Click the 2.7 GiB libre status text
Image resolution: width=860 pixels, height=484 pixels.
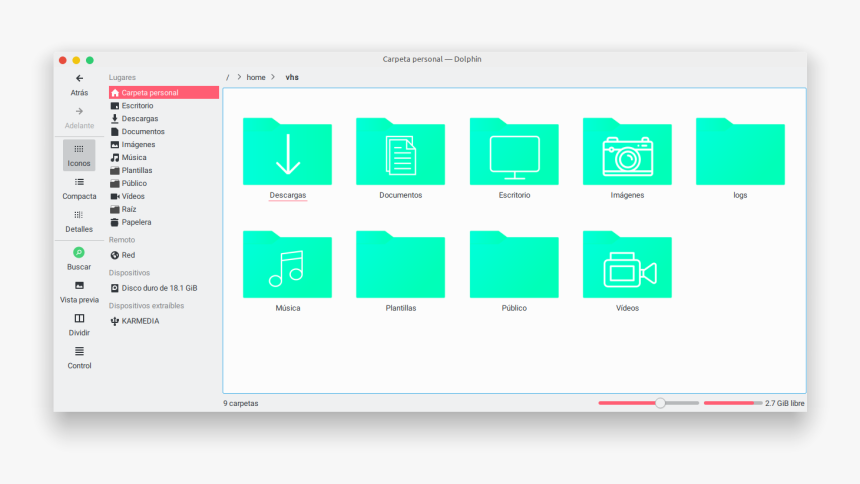[785, 403]
